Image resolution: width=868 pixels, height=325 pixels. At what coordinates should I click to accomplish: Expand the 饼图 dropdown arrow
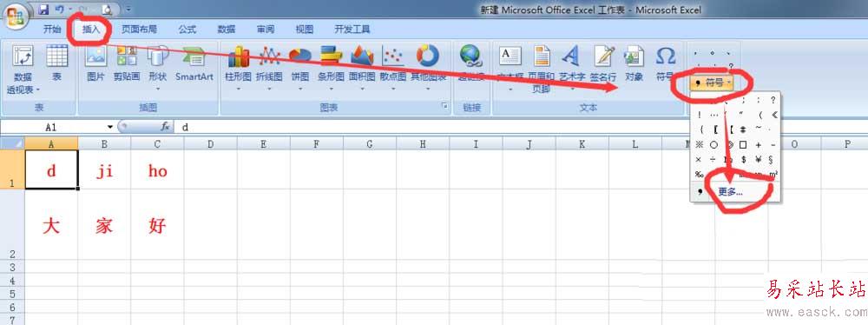(x=300, y=88)
